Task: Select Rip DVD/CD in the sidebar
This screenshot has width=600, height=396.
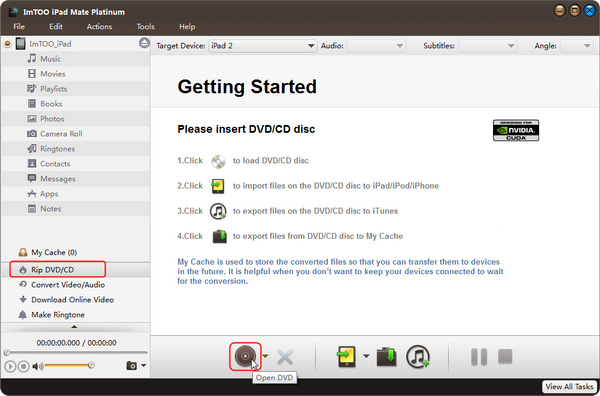Action: pos(75,270)
